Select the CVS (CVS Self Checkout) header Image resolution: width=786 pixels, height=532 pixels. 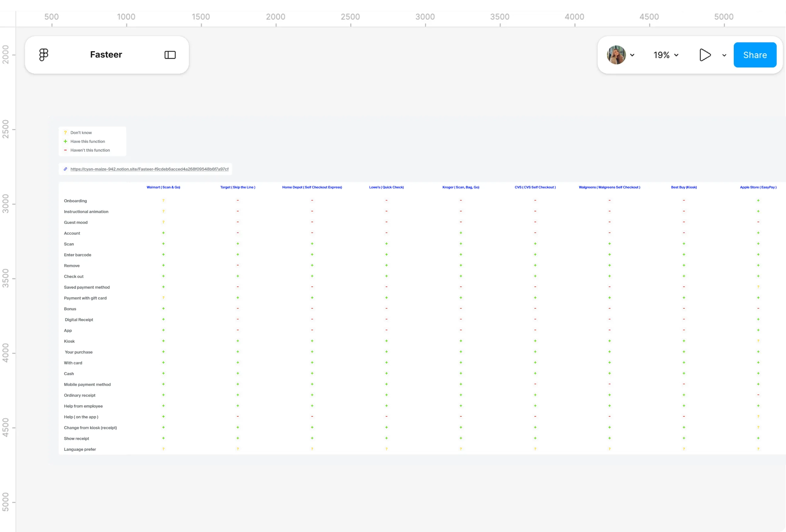(536, 187)
